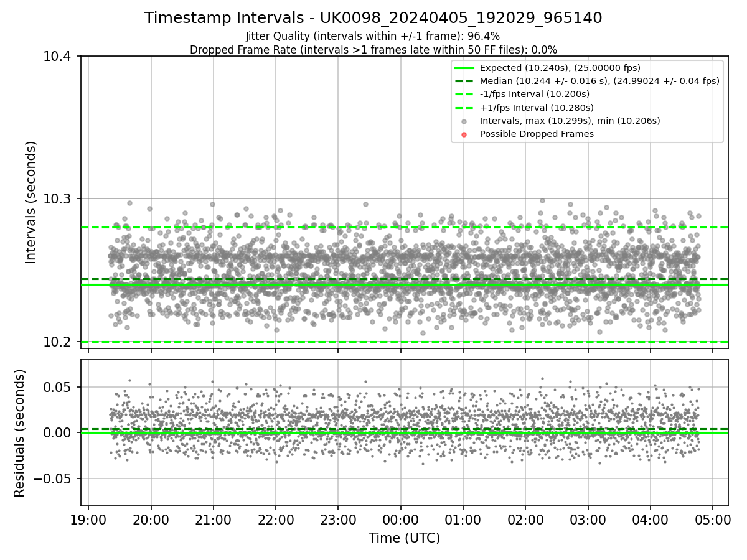747x560 pixels.
Task: Click legend entry '-1/fps Interval (10.200s)'
Action: [x=535, y=94]
